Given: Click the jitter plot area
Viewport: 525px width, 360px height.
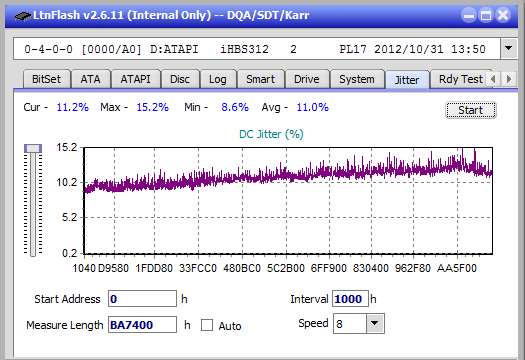Looking at the screenshot, I should (288, 201).
